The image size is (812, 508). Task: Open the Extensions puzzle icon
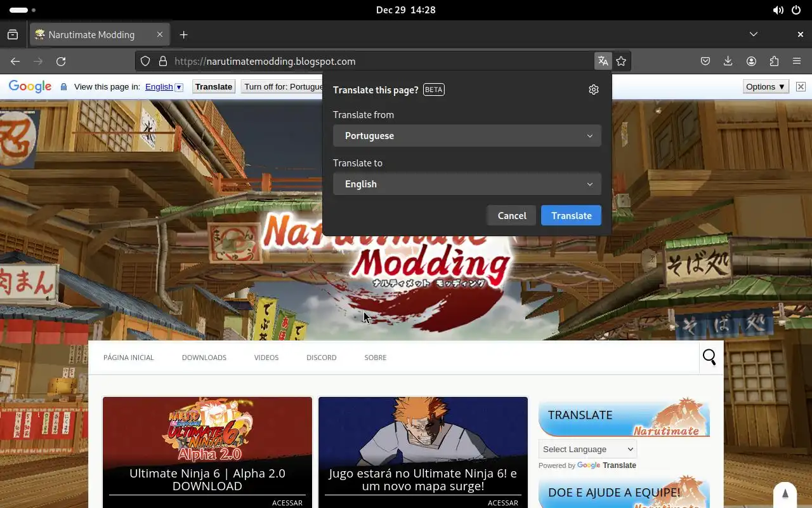coord(774,62)
